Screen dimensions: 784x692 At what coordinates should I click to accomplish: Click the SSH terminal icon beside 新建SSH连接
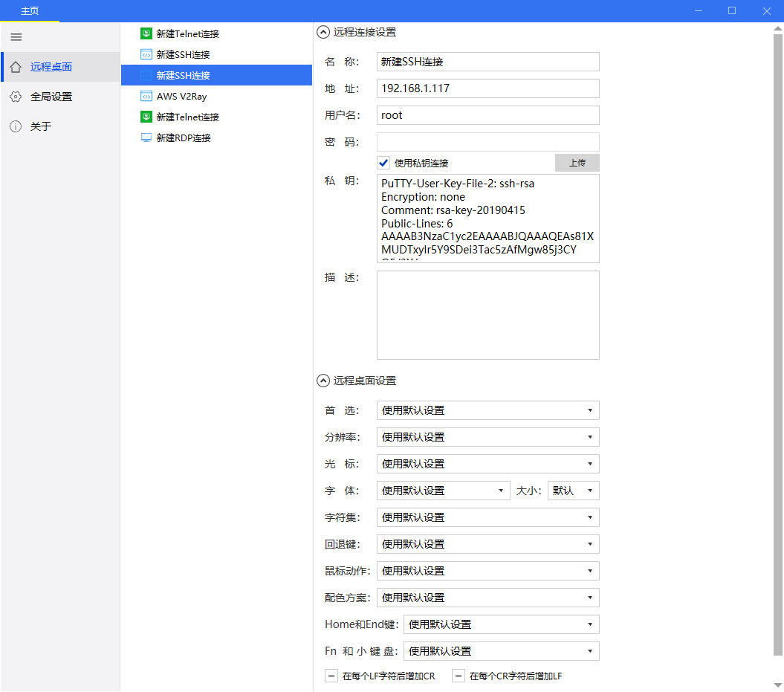146,54
